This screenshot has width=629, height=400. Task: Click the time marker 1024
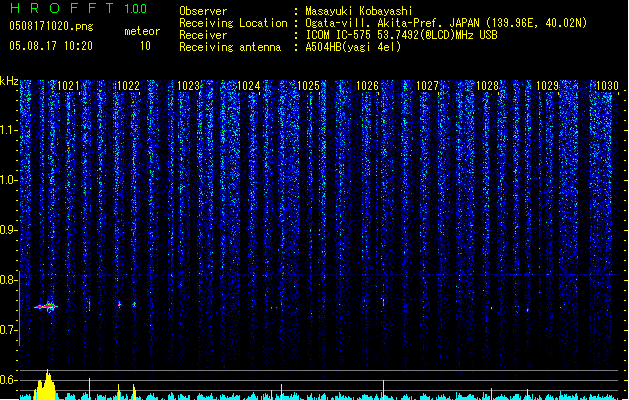(249, 86)
